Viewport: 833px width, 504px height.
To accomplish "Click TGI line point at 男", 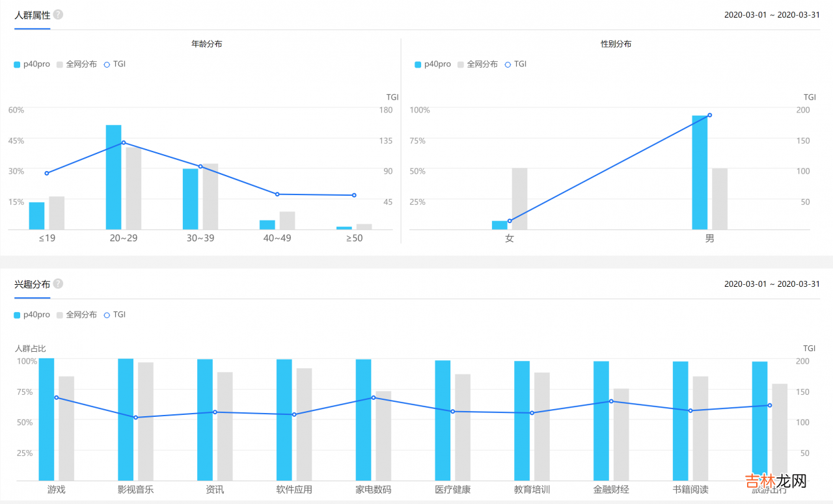I will coord(709,115).
